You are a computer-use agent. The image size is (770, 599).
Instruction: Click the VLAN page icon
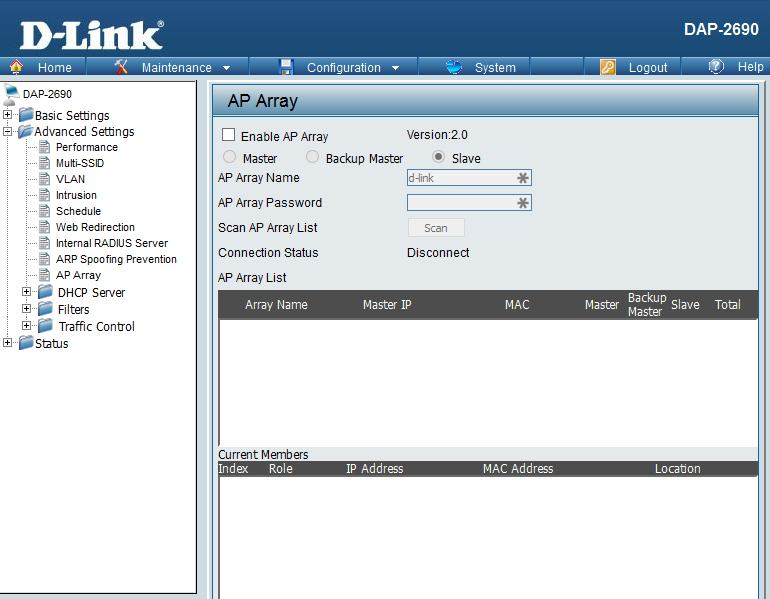coord(45,179)
